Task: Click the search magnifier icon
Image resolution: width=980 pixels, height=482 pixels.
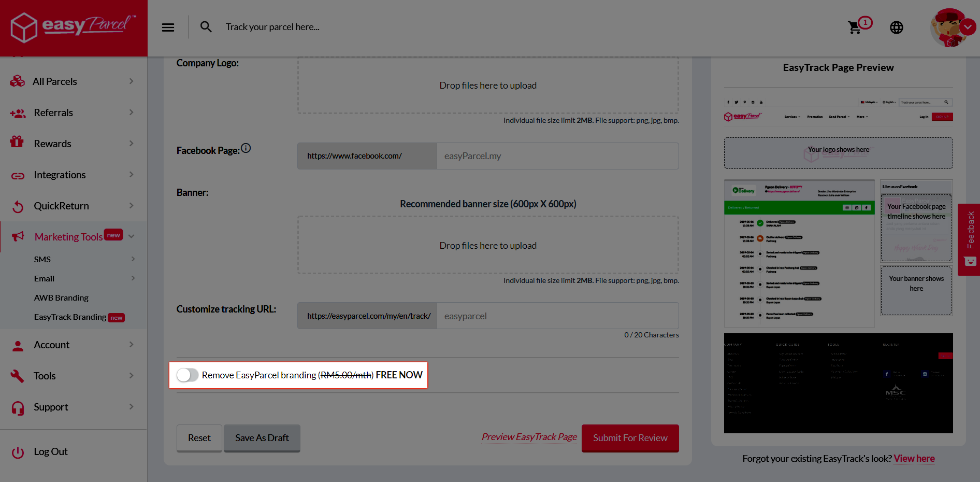Action: [206, 26]
